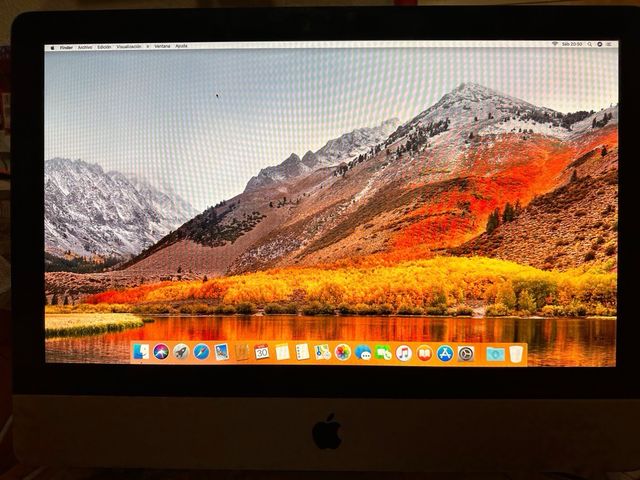Open Finder from the Dock

pos(141,352)
